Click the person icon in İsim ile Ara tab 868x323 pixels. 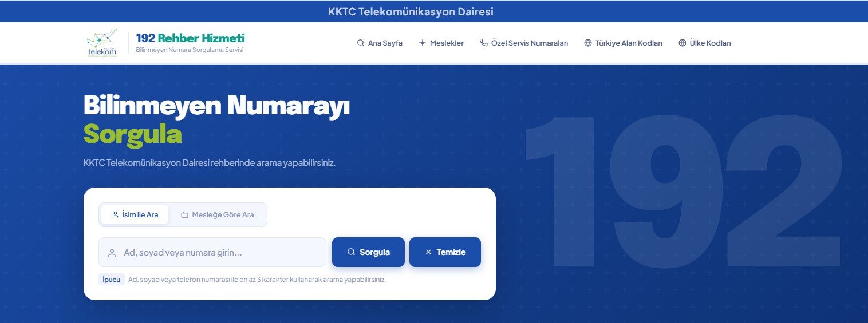pyautogui.click(x=116, y=215)
